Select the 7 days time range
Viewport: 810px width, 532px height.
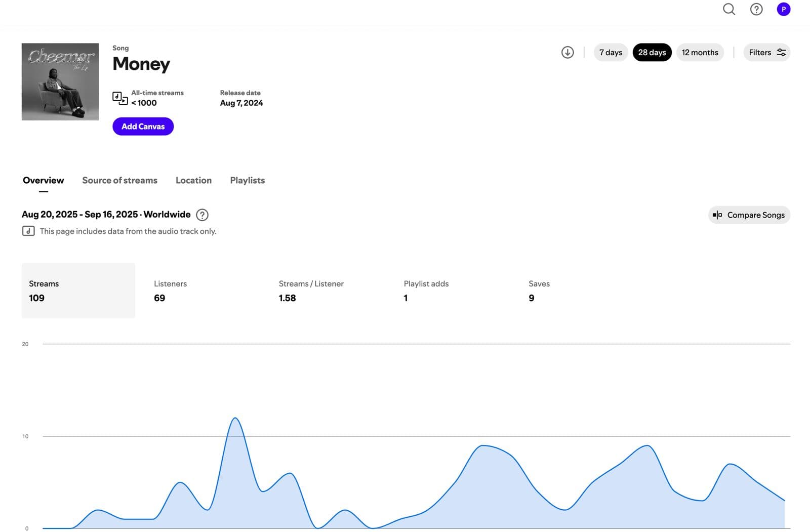point(611,53)
